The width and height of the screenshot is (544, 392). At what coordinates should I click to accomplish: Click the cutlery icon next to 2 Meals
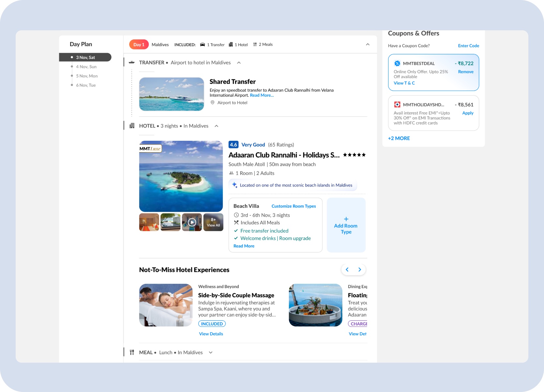tap(255, 45)
